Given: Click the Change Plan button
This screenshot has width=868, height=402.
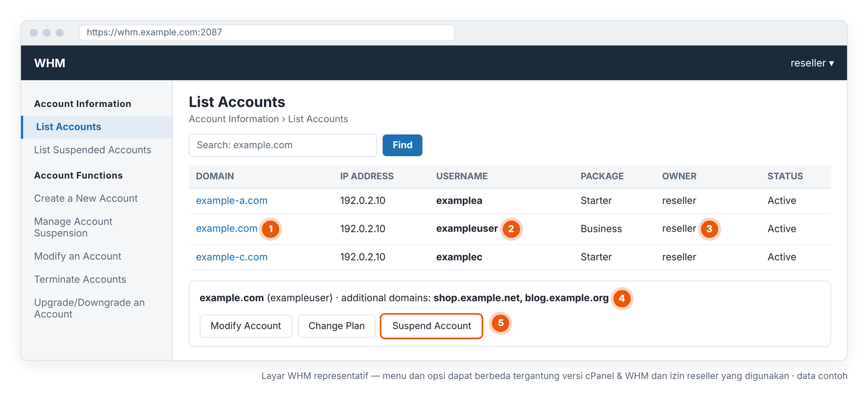Looking at the screenshot, I should tap(336, 326).
